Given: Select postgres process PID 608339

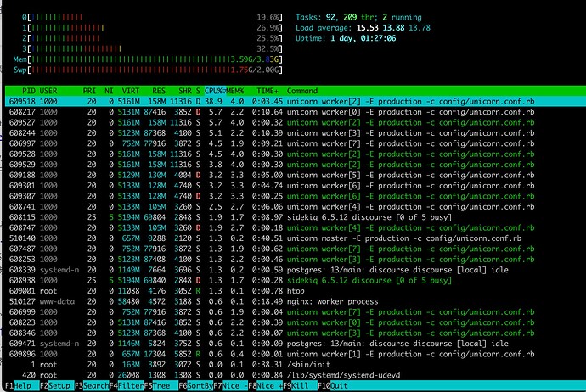Looking at the screenshot, I should tap(296, 270).
